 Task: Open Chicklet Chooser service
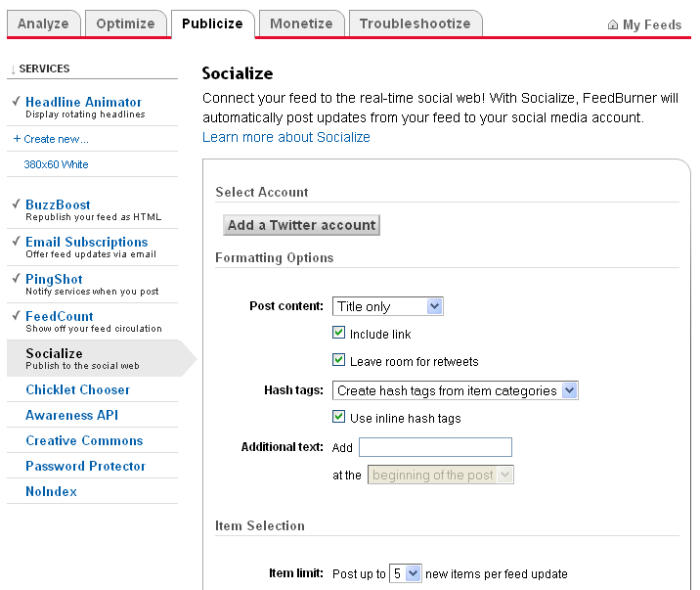coord(77,390)
